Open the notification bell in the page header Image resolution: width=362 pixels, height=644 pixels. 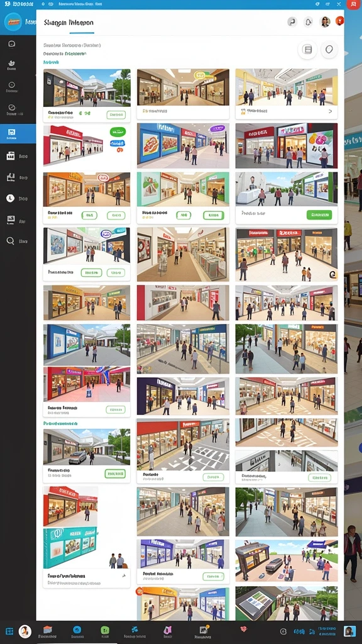click(x=308, y=22)
